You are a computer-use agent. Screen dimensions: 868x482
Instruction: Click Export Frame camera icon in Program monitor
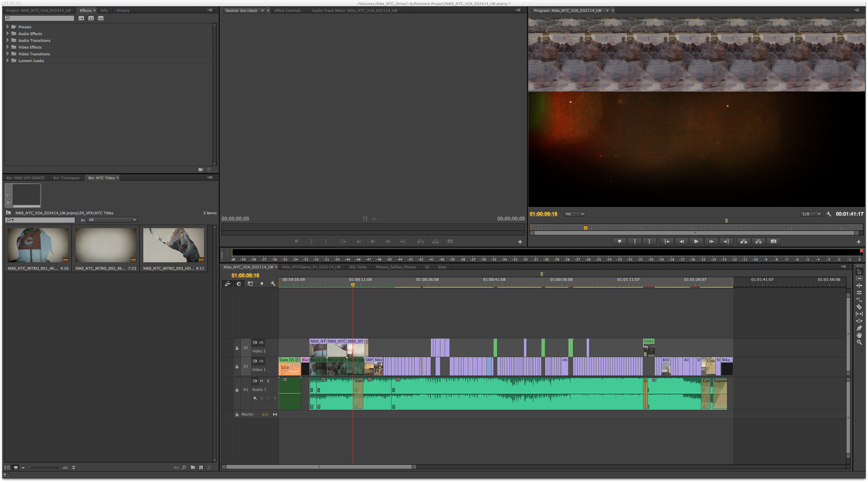point(773,241)
